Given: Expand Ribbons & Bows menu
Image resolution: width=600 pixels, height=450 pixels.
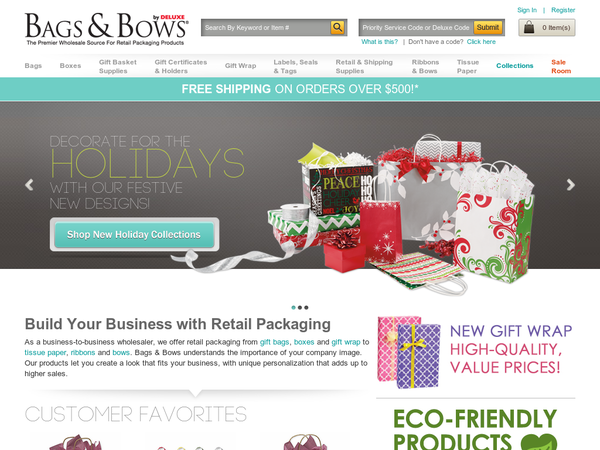Looking at the screenshot, I should pyautogui.click(x=425, y=66).
